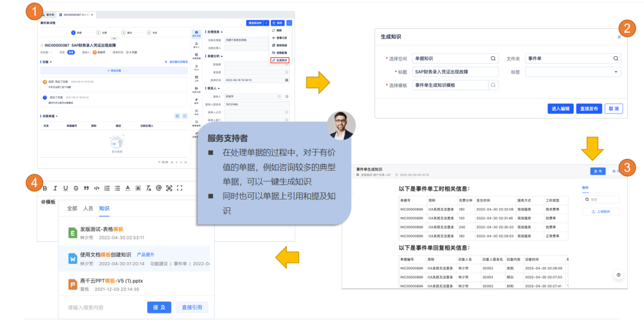This screenshot has width=644, height=329.
Task: Click the help question mark icon
Action: 618,275
